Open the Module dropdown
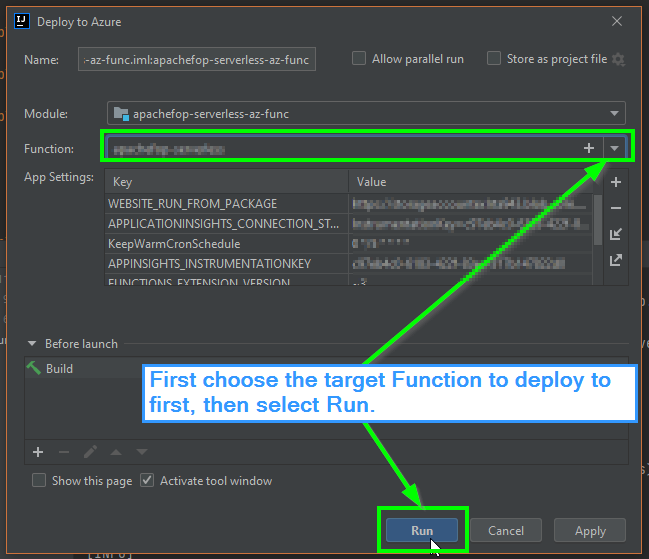This screenshot has width=649, height=559. pos(366,113)
